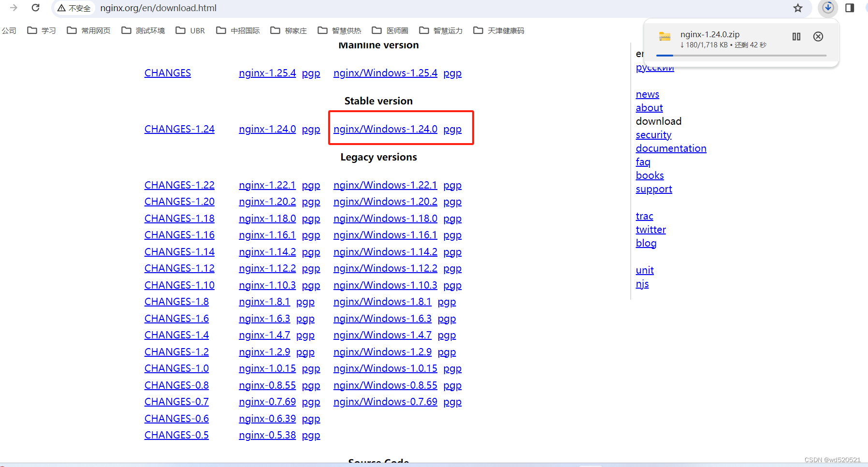
Task: Download nginx-1.24.0 source link
Action: pos(267,129)
